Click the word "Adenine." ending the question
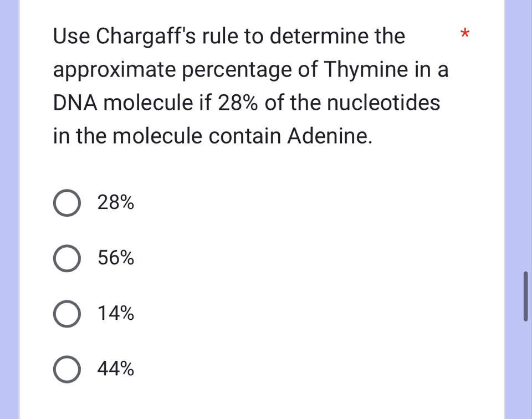The image size is (532, 419). click(329, 136)
